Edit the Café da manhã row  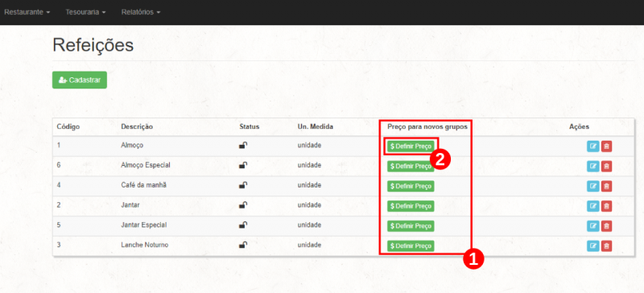pos(592,186)
